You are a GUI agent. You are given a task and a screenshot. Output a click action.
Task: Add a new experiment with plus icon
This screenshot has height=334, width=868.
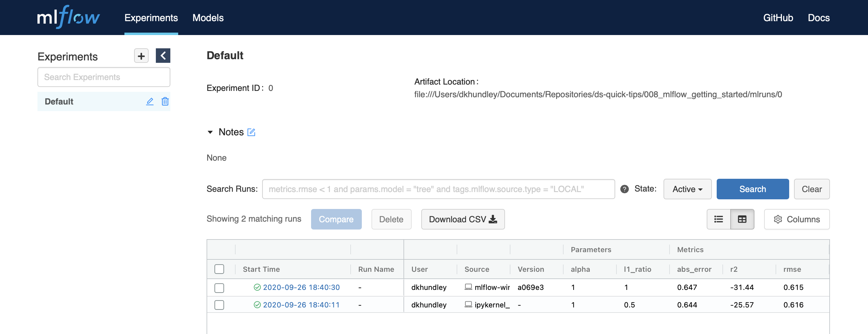141,56
